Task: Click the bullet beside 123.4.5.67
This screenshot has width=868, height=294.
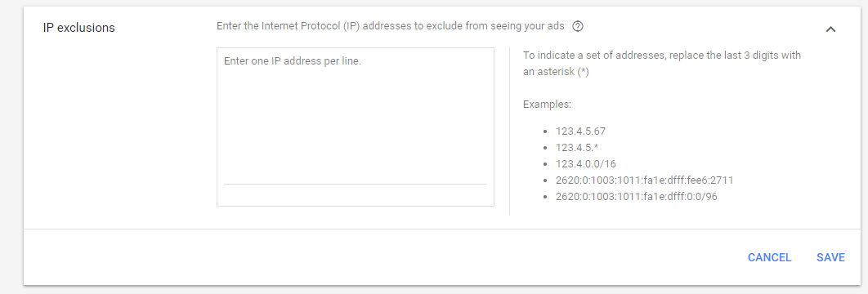Action: (x=545, y=132)
